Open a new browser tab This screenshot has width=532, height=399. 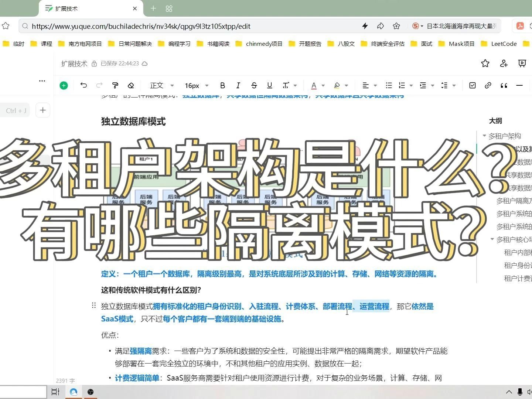tap(153, 8)
